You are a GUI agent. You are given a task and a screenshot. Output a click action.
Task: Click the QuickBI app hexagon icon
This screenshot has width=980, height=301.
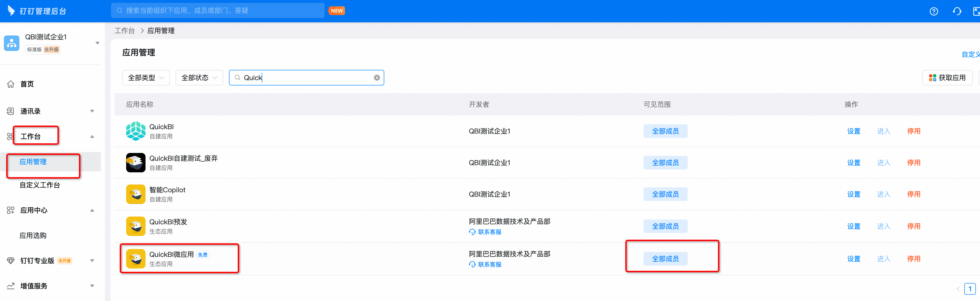tap(135, 131)
